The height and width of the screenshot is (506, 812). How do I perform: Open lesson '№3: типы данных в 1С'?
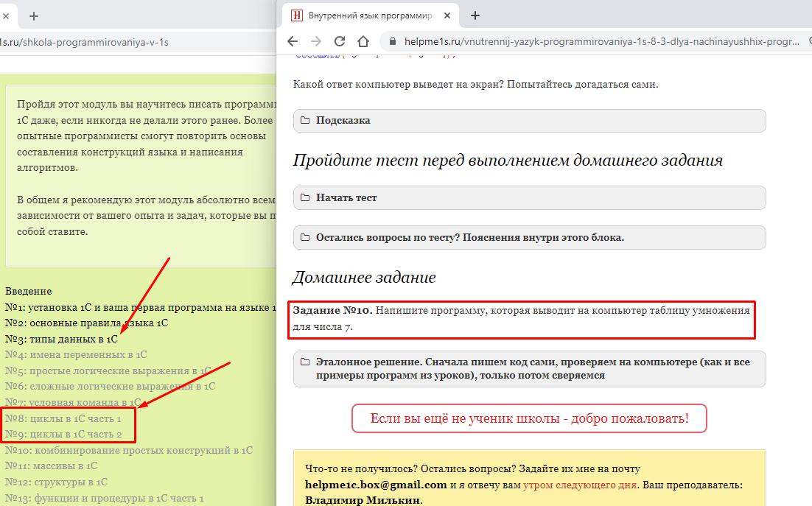point(62,339)
